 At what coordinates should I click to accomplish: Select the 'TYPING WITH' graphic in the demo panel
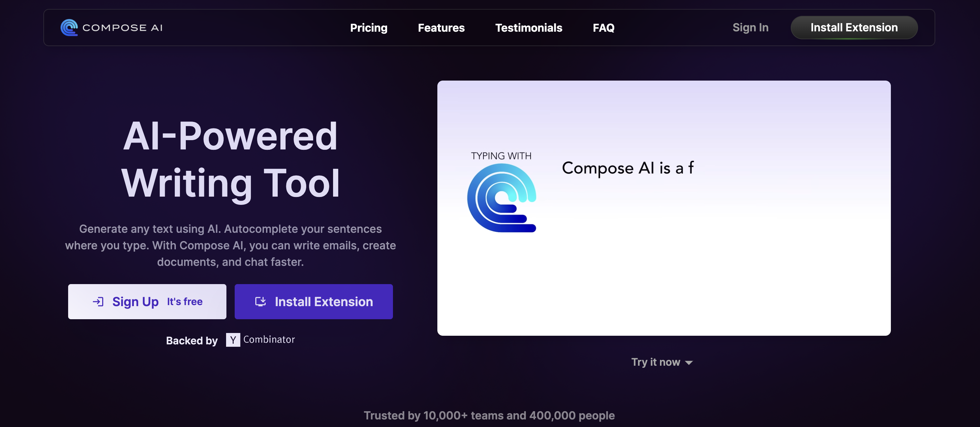click(x=501, y=156)
